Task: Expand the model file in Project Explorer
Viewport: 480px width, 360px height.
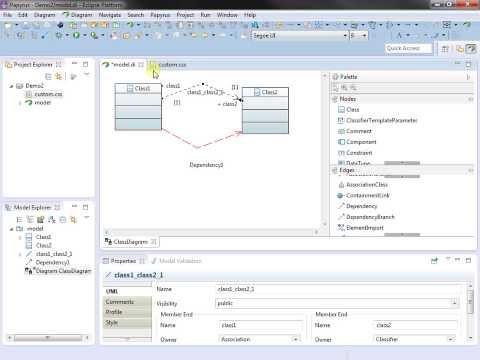Action: [x=20, y=103]
